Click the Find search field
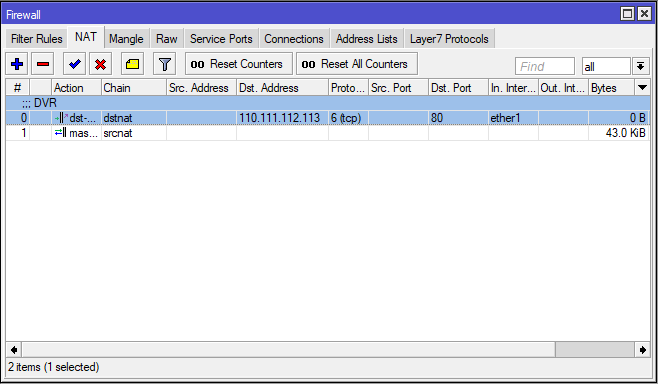 [x=545, y=66]
